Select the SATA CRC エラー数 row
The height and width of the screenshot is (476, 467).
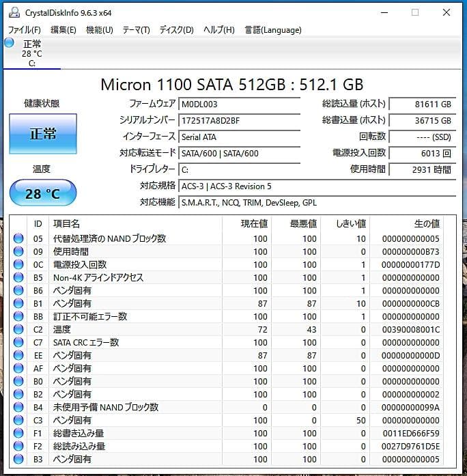coord(227,342)
